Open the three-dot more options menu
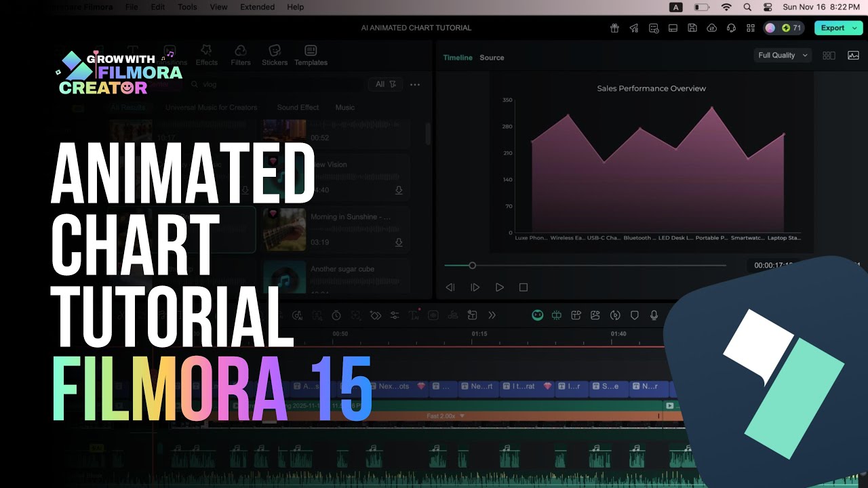Screen dimensions: 868x488 click(415, 85)
